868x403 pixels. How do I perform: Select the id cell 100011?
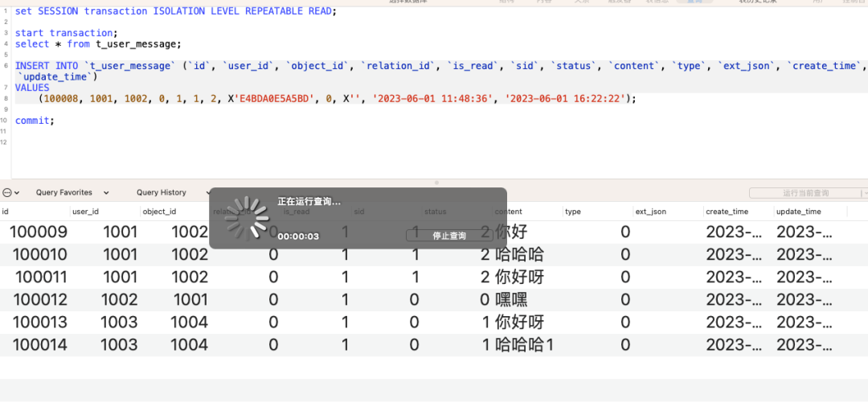(41, 277)
